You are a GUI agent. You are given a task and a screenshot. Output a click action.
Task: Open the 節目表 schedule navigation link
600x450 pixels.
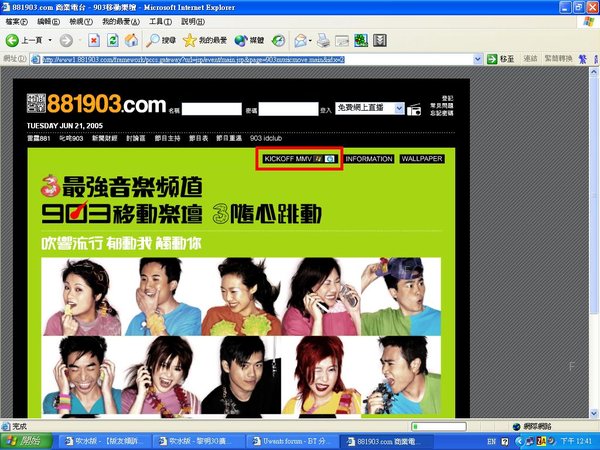tap(198, 138)
